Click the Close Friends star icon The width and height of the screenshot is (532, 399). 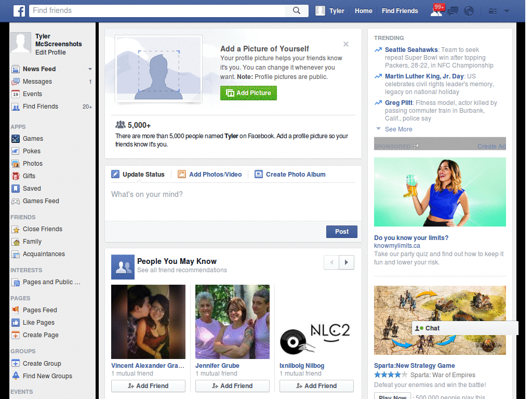16,229
